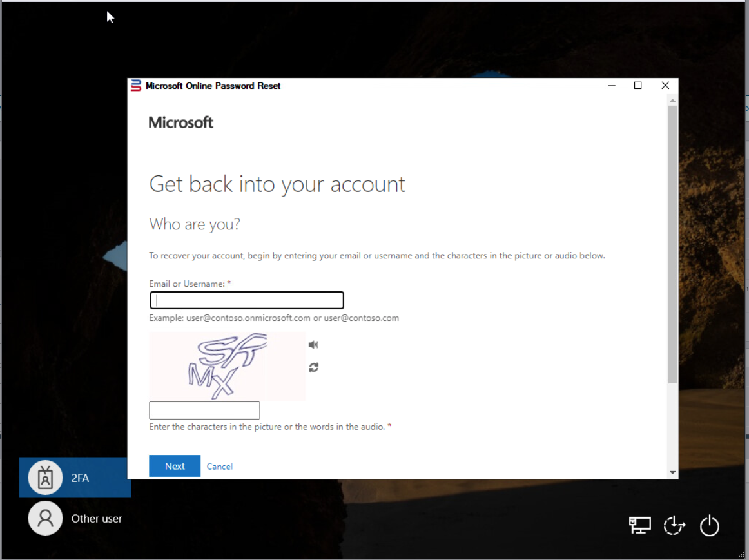
Task: Click the vertical scrollbar thumb
Action: click(x=673, y=245)
